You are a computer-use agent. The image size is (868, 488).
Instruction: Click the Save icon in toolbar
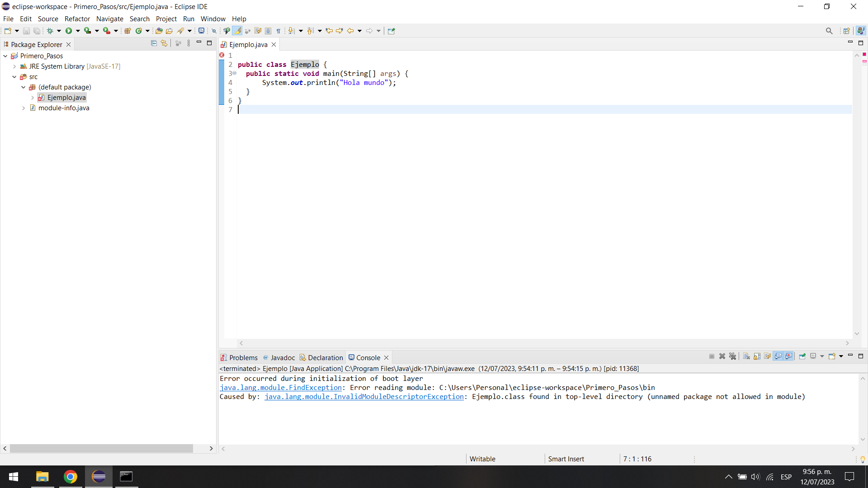(x=26, y=31)
